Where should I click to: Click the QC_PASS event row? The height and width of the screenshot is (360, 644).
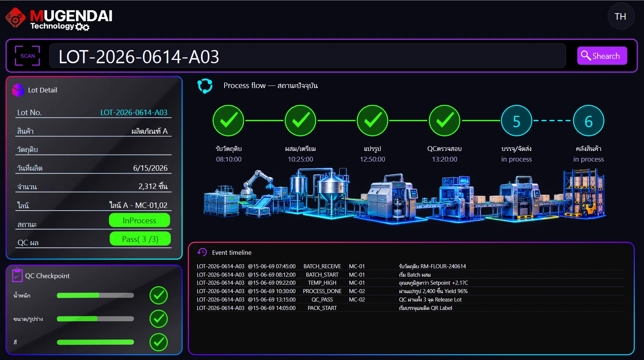[x=410, y=300]
